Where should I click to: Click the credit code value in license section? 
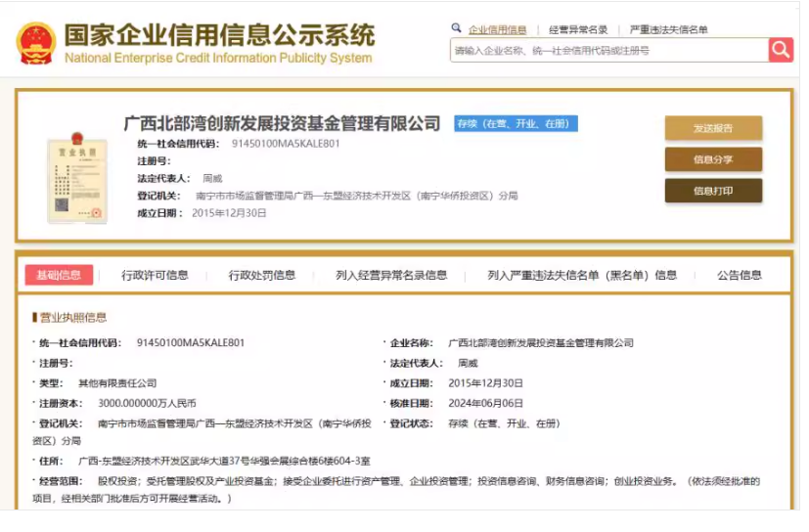tap(191, 342)
